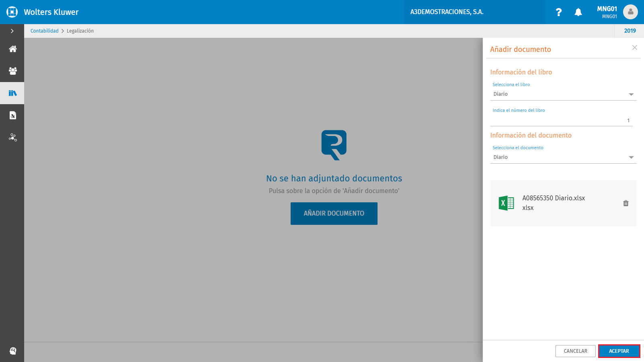Click the book number input field
Image resolution: width=644 pixels, height=362 pixels.
tap(561, 121)
